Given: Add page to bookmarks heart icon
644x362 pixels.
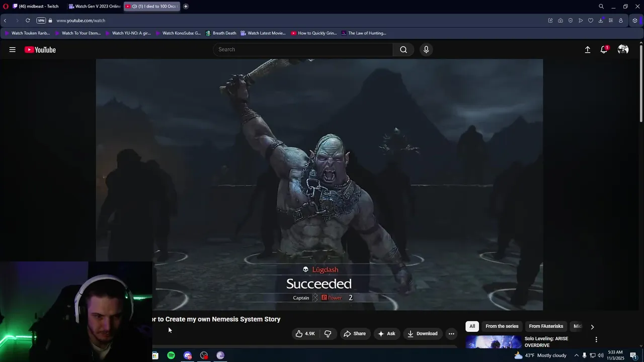Looking at the screenshot, I should pos(591,21).
